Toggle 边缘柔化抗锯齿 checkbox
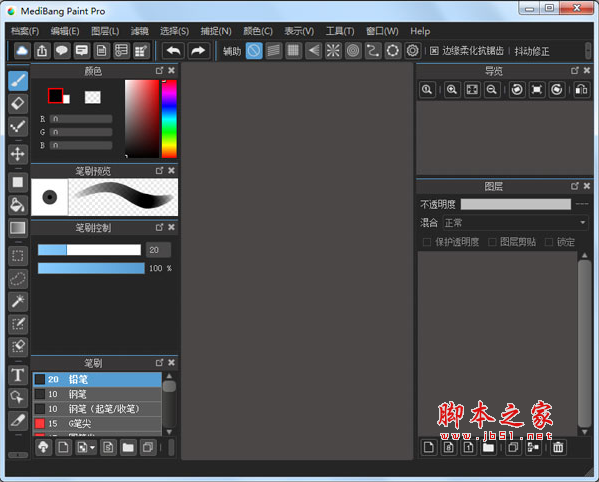 click(x=434, y=51)
